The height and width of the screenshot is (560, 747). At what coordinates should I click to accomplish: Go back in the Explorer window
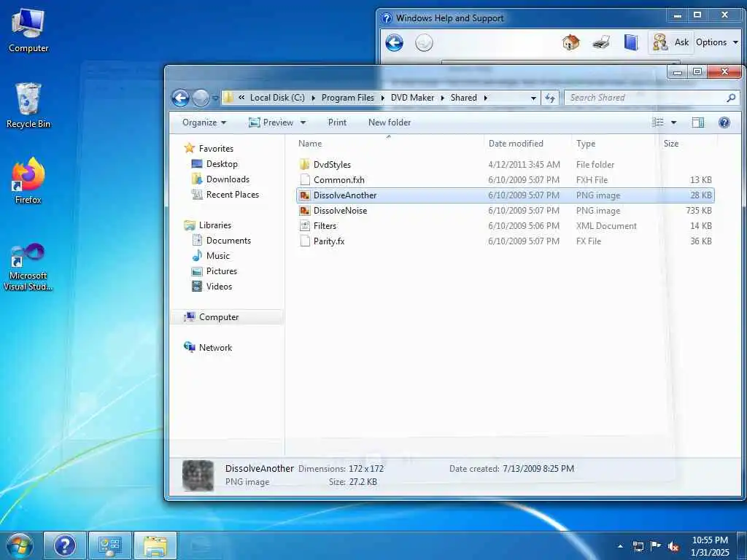(181, 98)
